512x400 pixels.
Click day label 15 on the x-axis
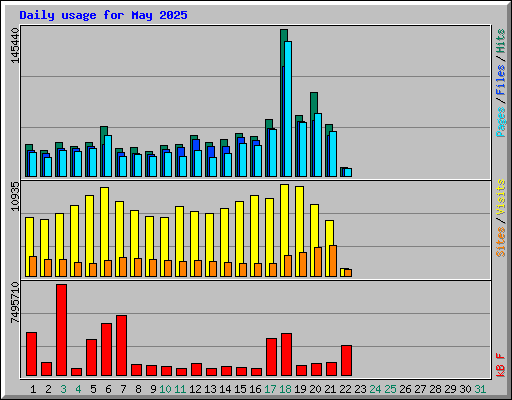pos(240,389)
